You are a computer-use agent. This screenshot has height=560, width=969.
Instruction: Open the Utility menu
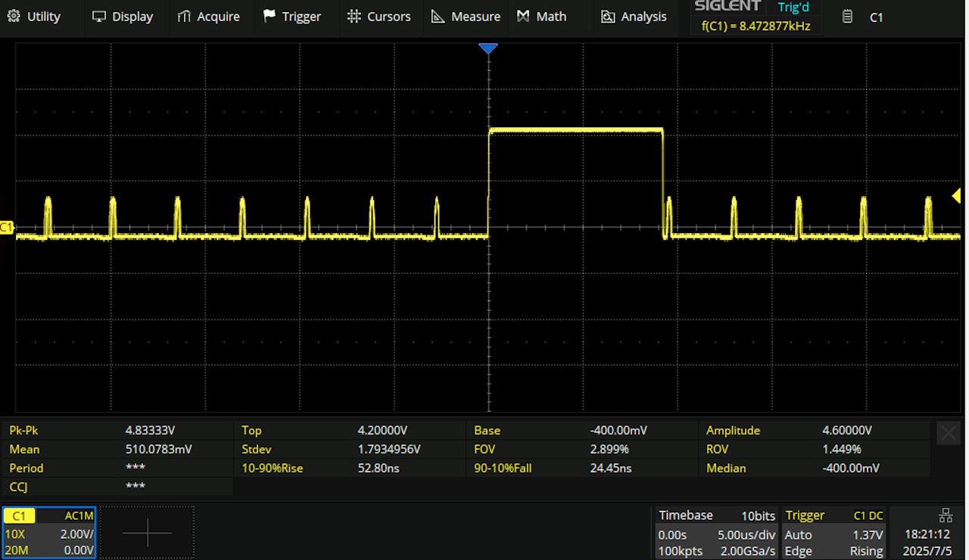click(x=33, y=17)
